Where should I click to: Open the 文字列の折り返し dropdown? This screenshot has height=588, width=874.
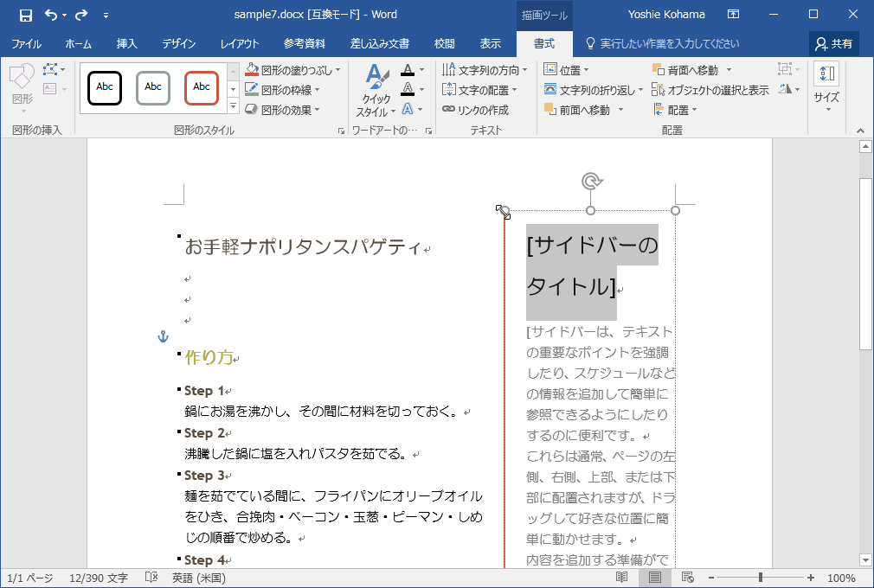(639, 90)
